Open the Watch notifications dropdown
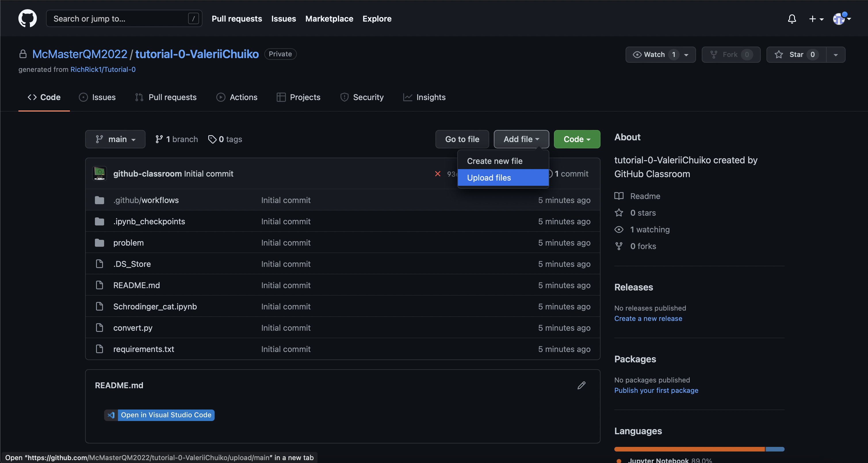The width and height of the screenshot is (868, 463). 660,55
